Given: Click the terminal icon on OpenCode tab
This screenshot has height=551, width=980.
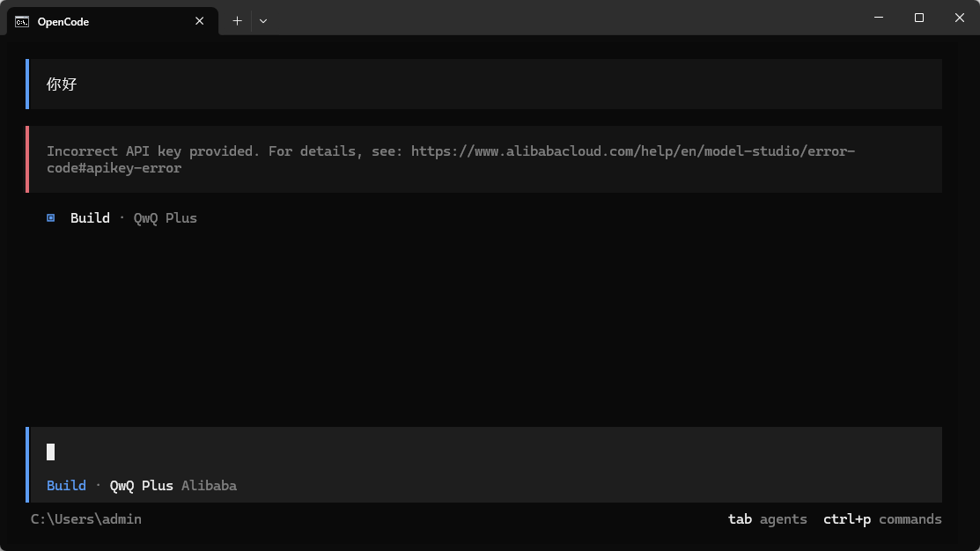Looking at the screenshot, I should tap(22, 22).
